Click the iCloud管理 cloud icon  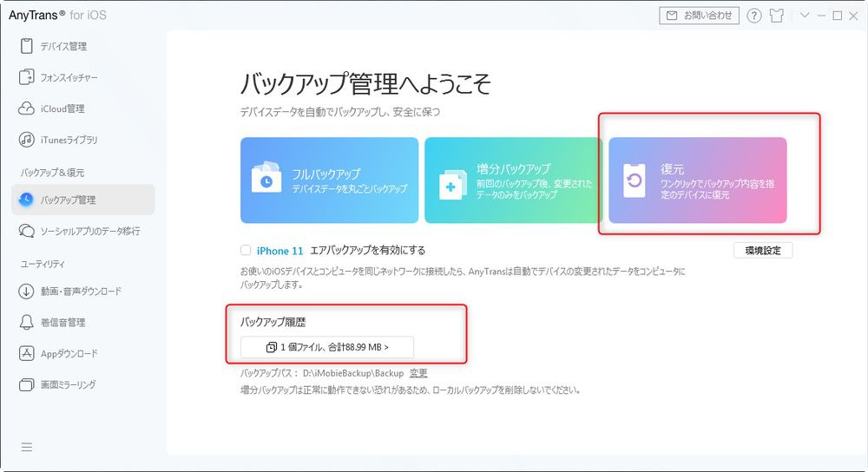tap(26, 108)
